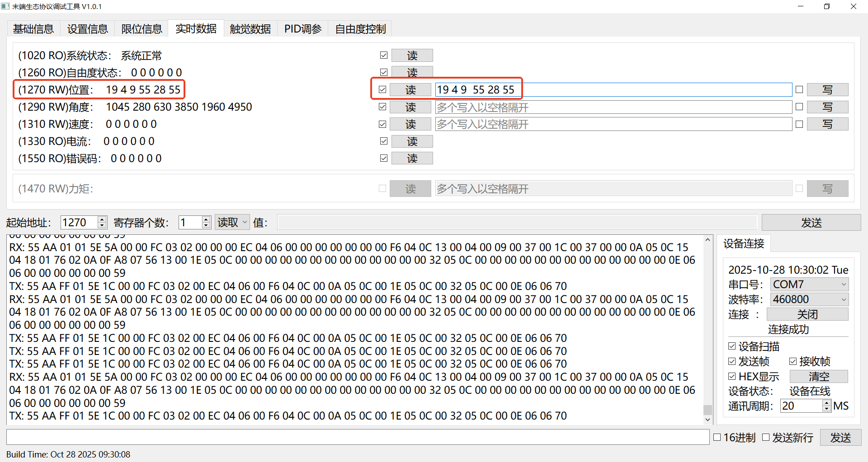The width and height of the screenshot is (868, 462).
Task: Click the 角度 write input field
Action: pyautogui.click(x=613, y=107)
